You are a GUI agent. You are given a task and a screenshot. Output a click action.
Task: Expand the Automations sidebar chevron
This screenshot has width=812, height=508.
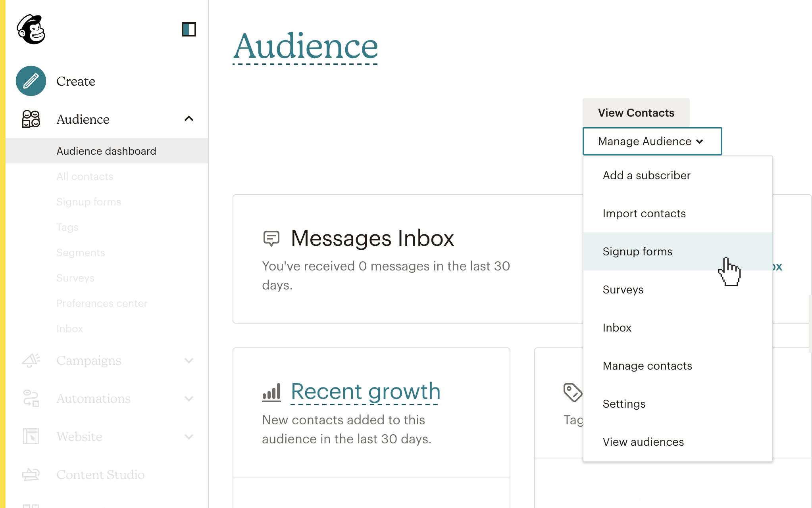pos(189,399)
